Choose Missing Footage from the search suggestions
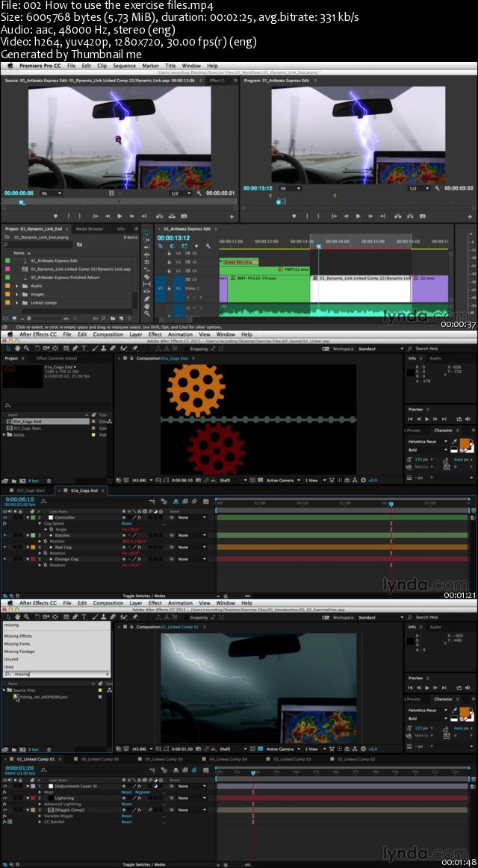The height and width of the screenshot is (868, 478). pyautogui.click(x=19, y=652)
